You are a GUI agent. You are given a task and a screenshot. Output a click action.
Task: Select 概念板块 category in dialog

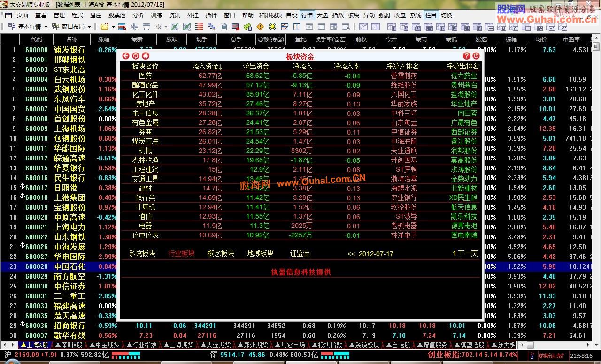(221, 254)
